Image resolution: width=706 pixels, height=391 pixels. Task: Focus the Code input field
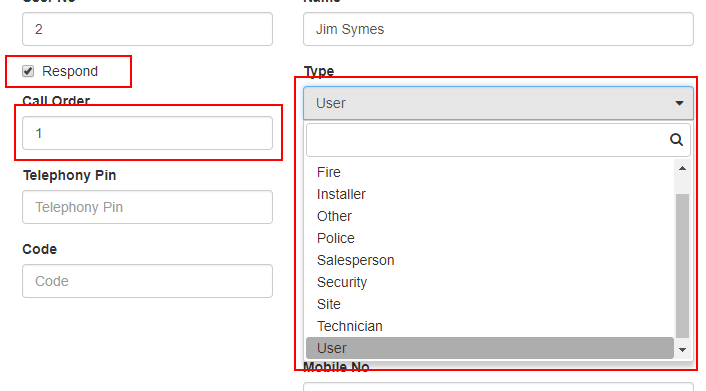[x=147, y=281]
